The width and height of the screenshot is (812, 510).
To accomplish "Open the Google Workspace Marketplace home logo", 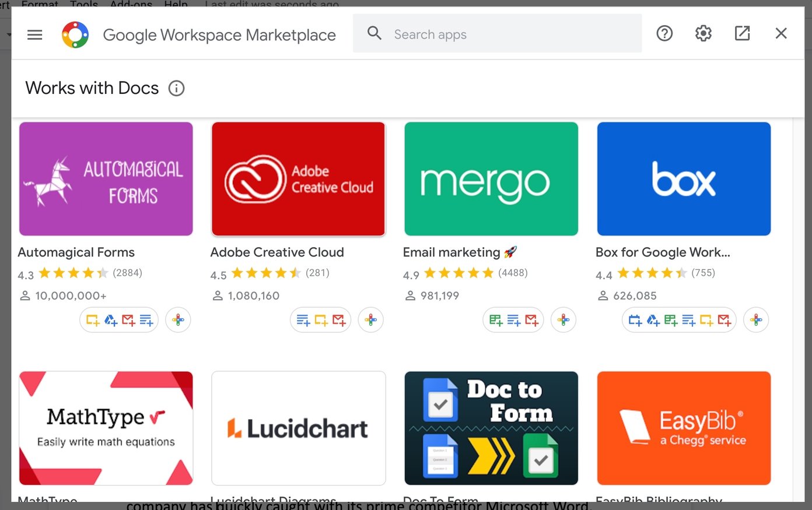I will point(75,34).
